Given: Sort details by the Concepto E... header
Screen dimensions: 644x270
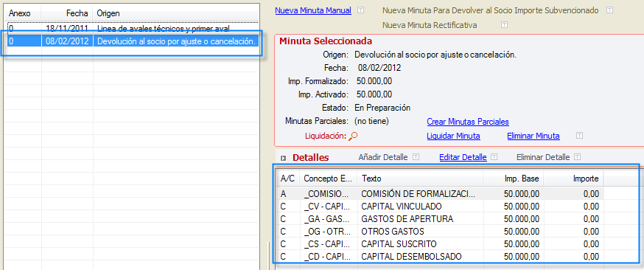Looking at the screenshot, I should [x=328, y=179].
